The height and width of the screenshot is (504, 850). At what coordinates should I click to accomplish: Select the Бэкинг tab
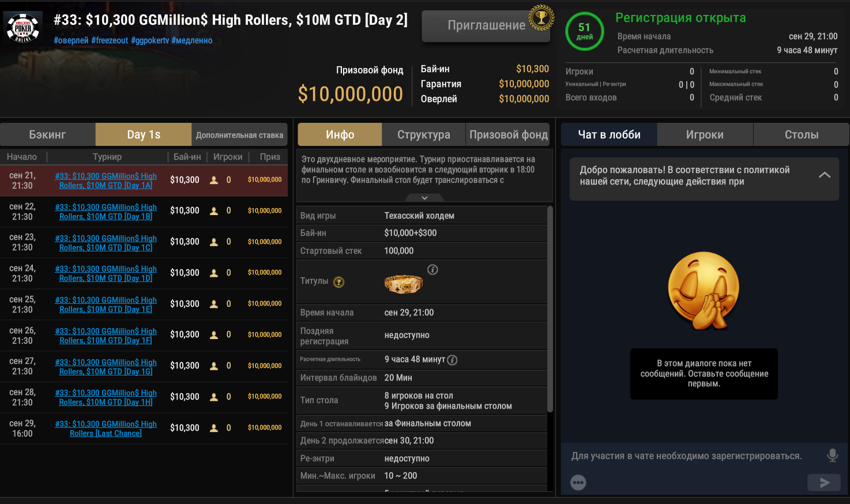(47, 135)
